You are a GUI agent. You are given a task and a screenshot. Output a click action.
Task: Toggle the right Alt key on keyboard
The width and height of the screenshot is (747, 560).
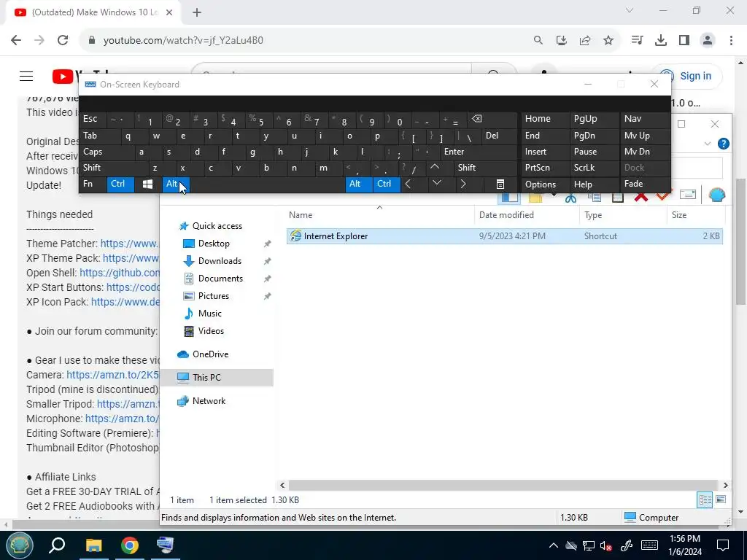[x=358, y=184]
